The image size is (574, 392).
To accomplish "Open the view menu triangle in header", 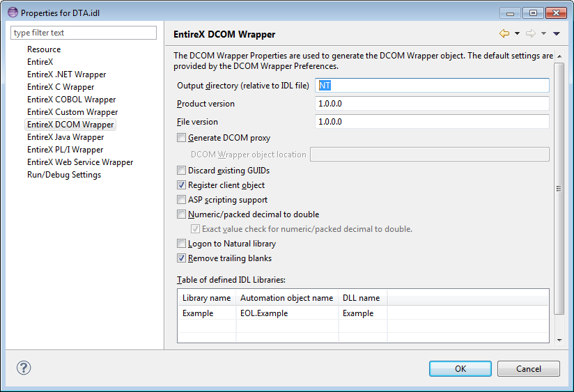I will (557, 33).
